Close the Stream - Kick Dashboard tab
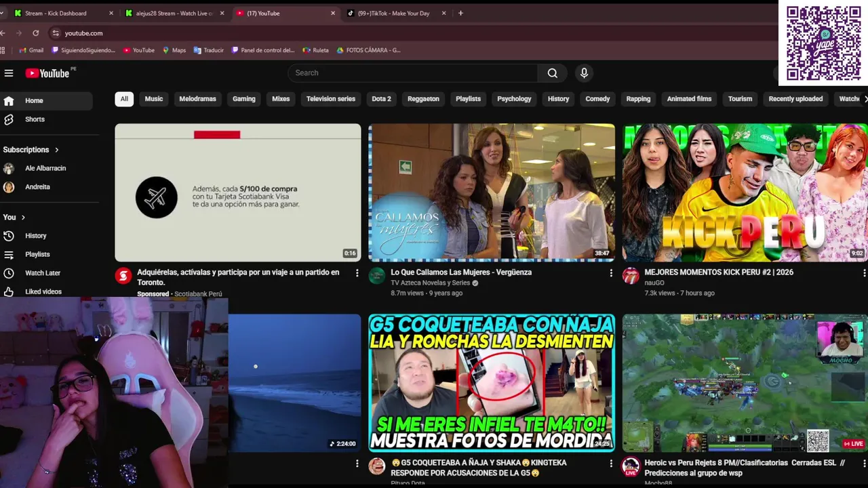 pyautogui.click(x=111, y=13)
